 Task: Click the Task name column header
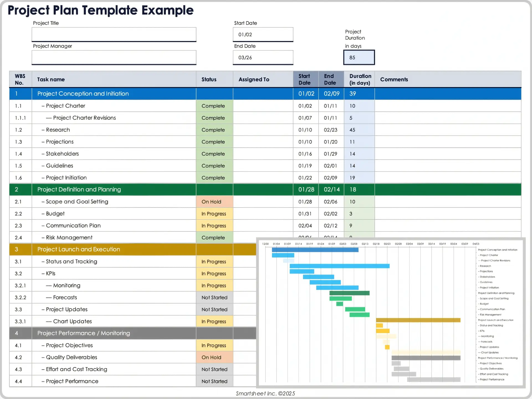[x=51, y=79]
